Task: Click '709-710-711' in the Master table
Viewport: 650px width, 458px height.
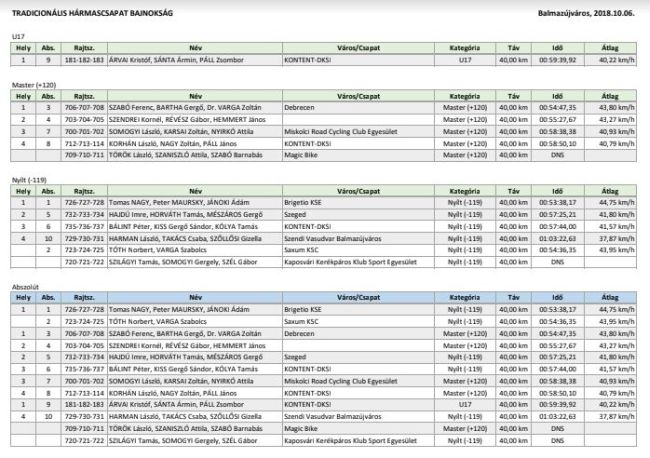Action: point(84,155)
